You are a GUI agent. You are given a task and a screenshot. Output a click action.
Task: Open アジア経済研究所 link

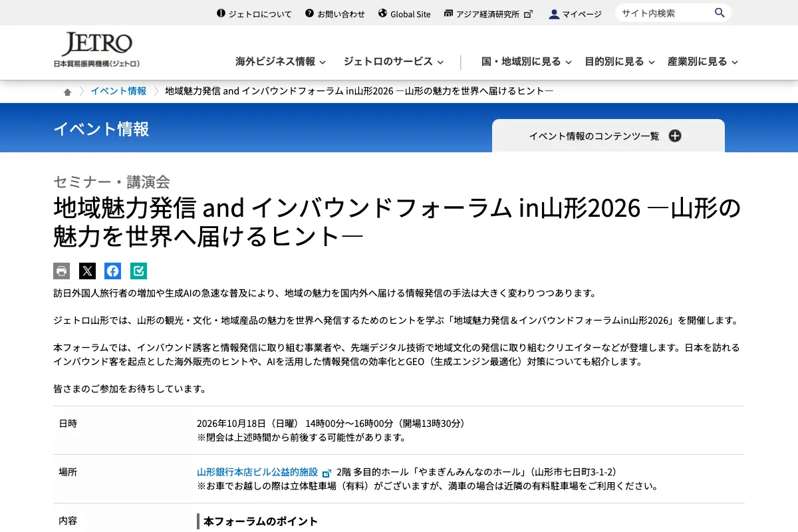tap(488, 13)
